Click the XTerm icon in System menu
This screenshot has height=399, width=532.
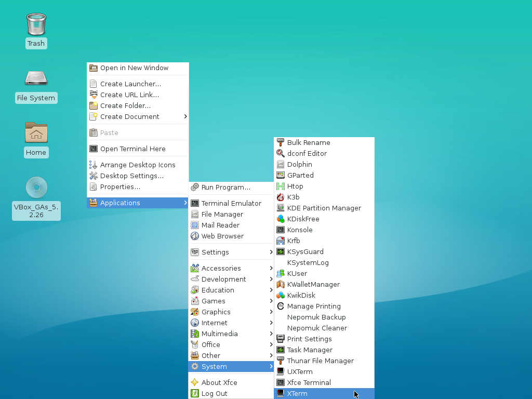coord(280,393)
